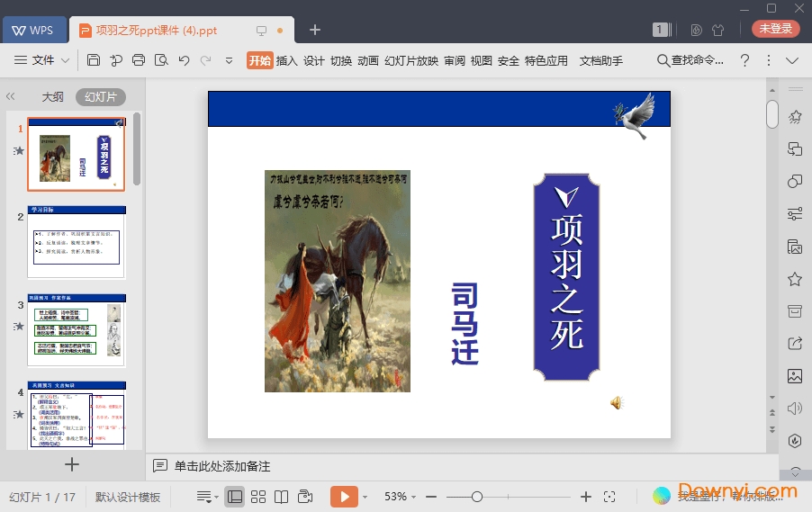Click the painting image on the slide

click(x=337, y=281)
